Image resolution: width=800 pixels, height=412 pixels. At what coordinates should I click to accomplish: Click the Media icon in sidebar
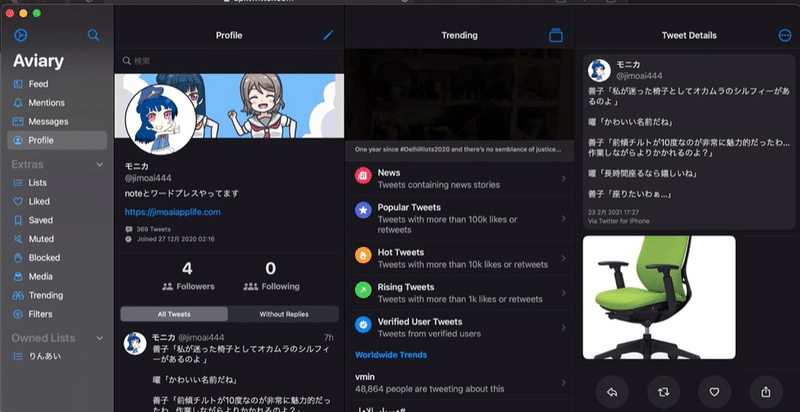click(18, 277)
